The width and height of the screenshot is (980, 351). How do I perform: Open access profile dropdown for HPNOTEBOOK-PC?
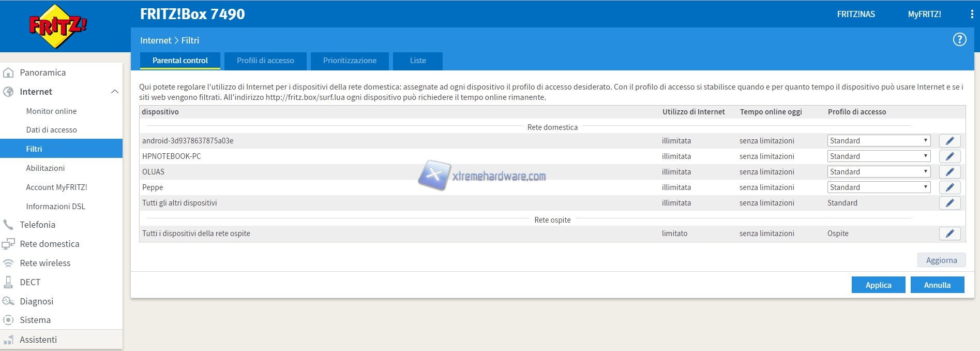pyautogui.click(x=878, y=156)
